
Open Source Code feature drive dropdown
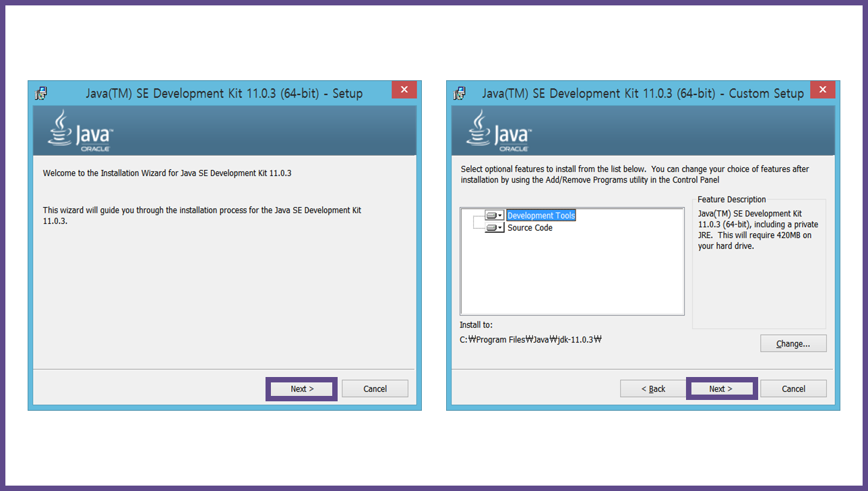494,228
